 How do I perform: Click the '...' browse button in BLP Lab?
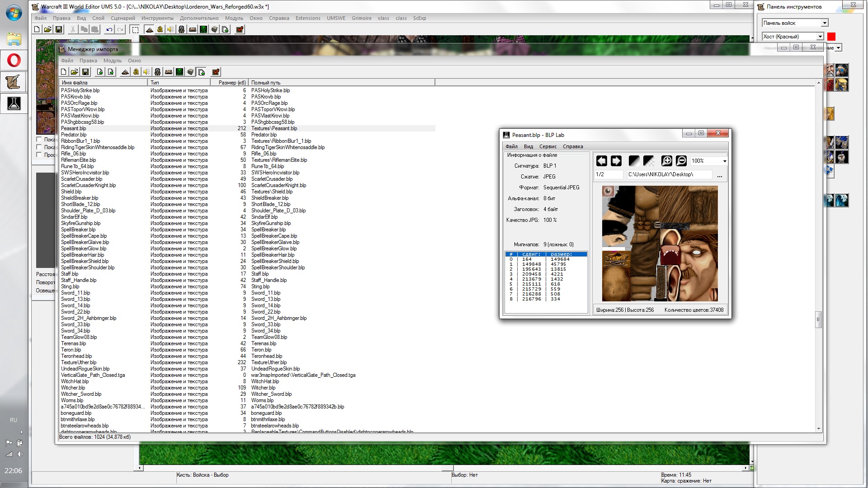point(719,175)
